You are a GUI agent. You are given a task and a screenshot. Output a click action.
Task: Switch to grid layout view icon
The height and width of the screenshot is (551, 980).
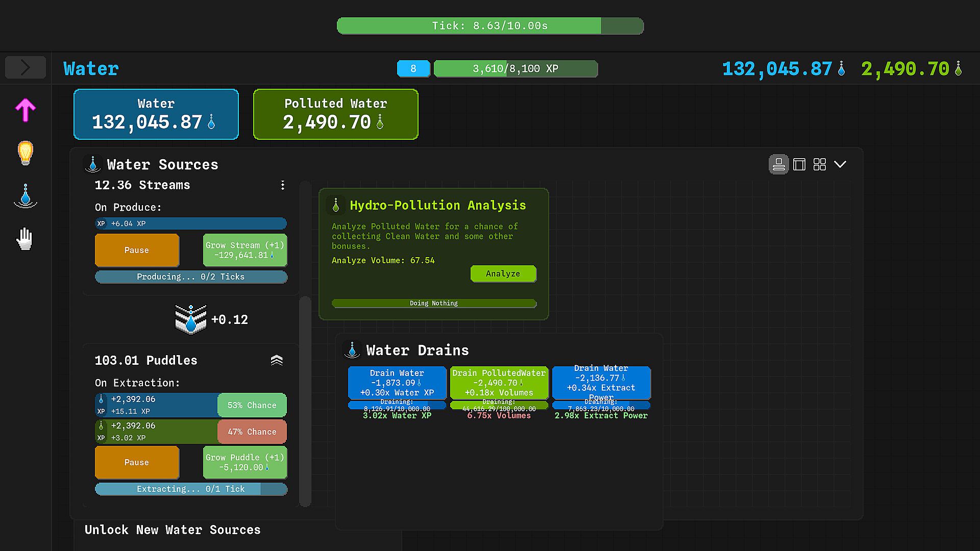[820, 164]
